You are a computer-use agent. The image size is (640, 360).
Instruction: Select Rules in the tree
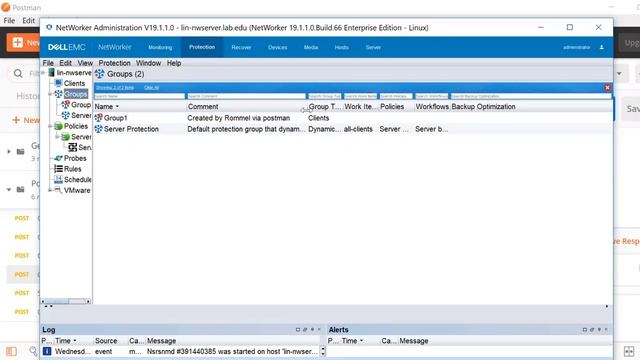[x=73, y=169]
